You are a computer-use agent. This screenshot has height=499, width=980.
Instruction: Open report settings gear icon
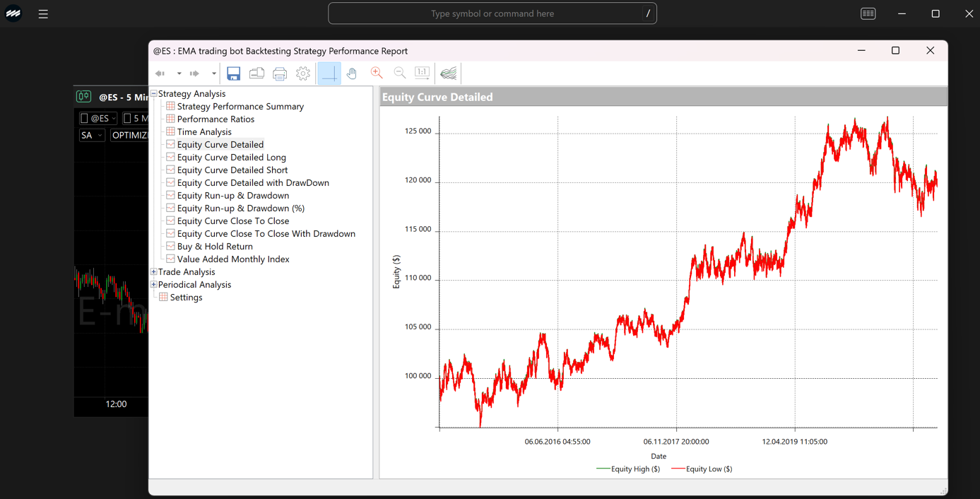click(x=303, y=73)
